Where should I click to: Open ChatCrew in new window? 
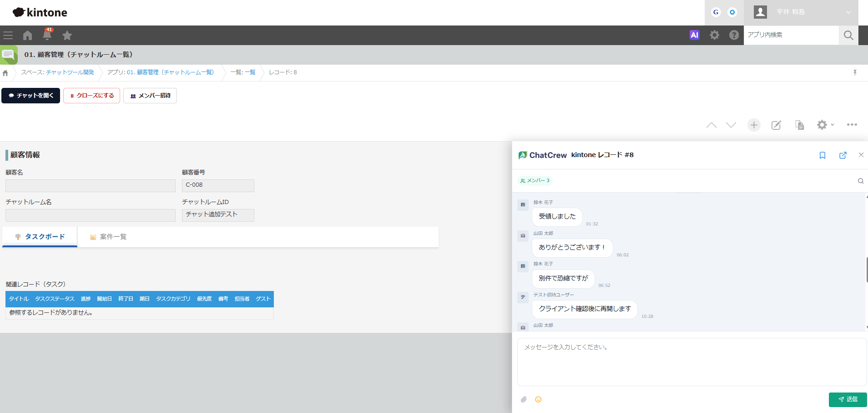[843, 155]
